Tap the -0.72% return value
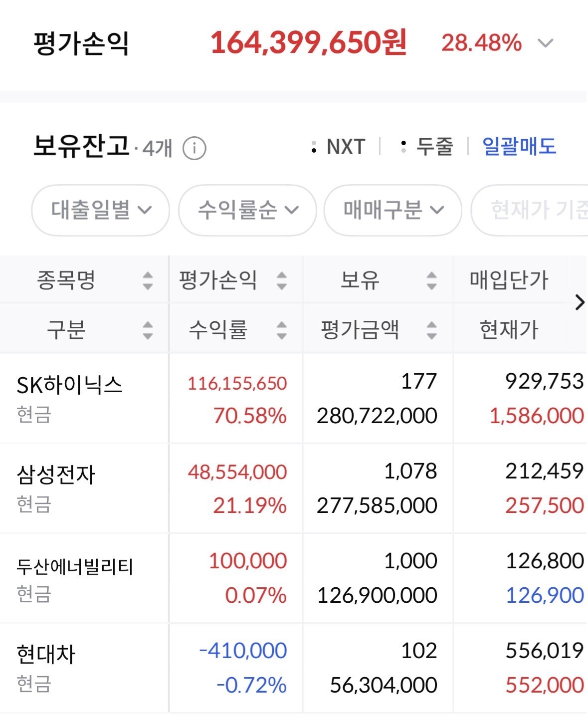 click(x=251, y=685)
